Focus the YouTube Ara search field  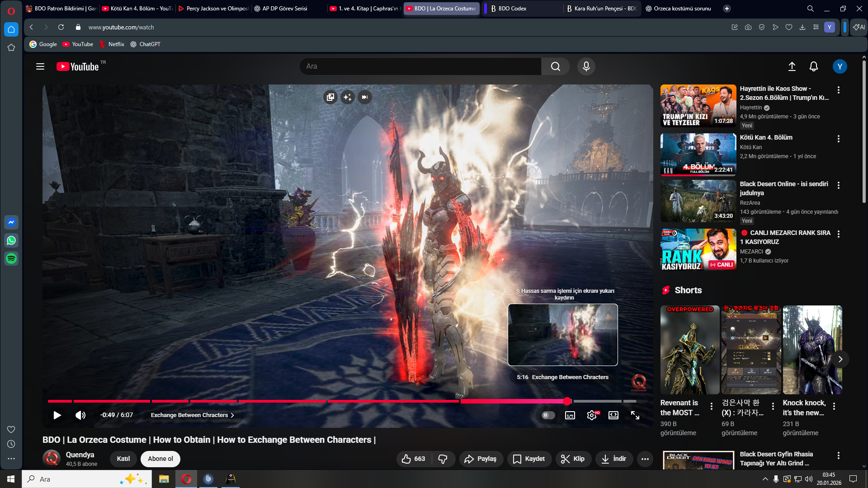click(420, 66)
